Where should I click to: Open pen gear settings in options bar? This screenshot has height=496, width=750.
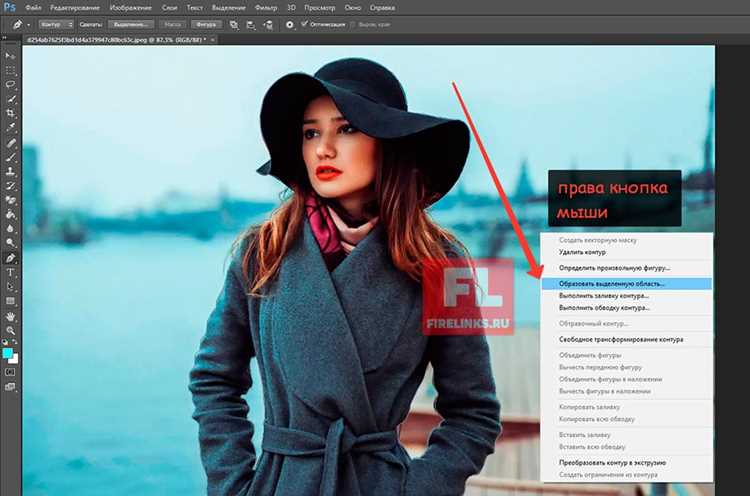coord(289,24)
